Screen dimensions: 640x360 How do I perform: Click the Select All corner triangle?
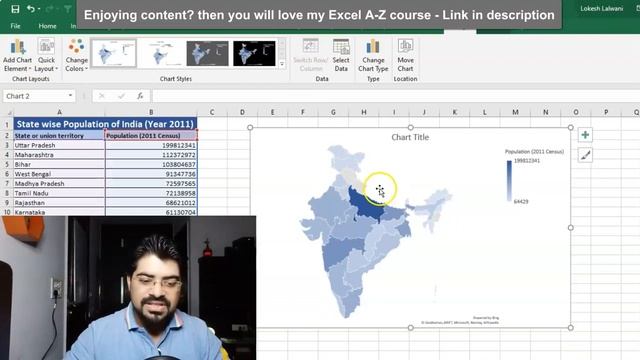(9, 112)
